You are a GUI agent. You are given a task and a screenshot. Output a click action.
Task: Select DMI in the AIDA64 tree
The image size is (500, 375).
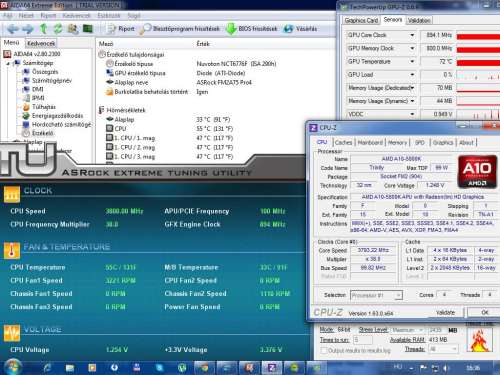click(x=33, y=89)
